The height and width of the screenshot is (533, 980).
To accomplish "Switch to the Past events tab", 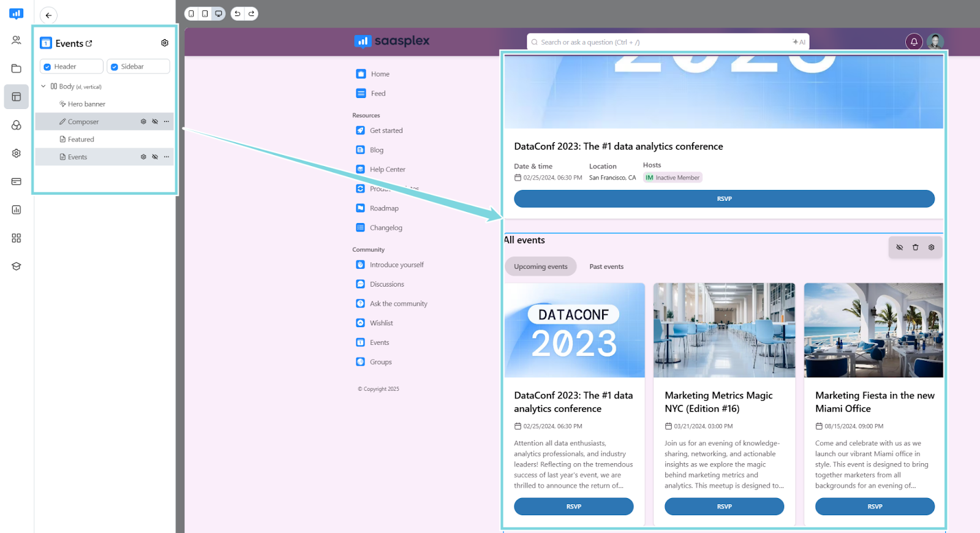I will click(606, 266).
